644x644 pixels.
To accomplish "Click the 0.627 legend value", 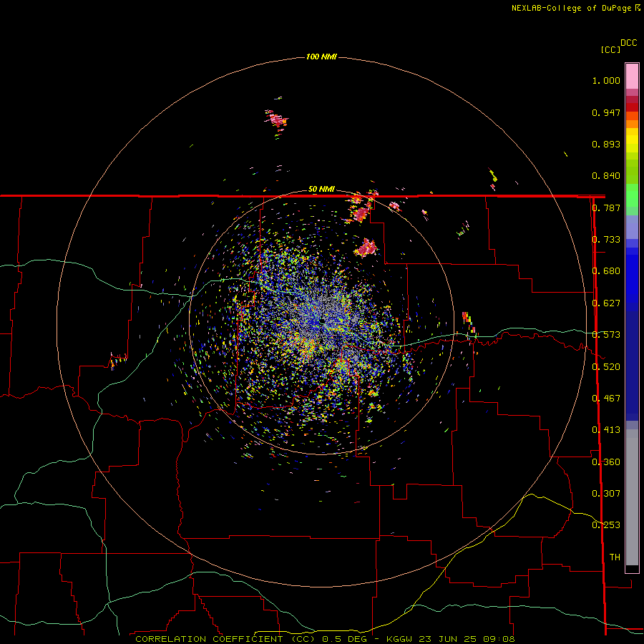I will pos(606,303).
